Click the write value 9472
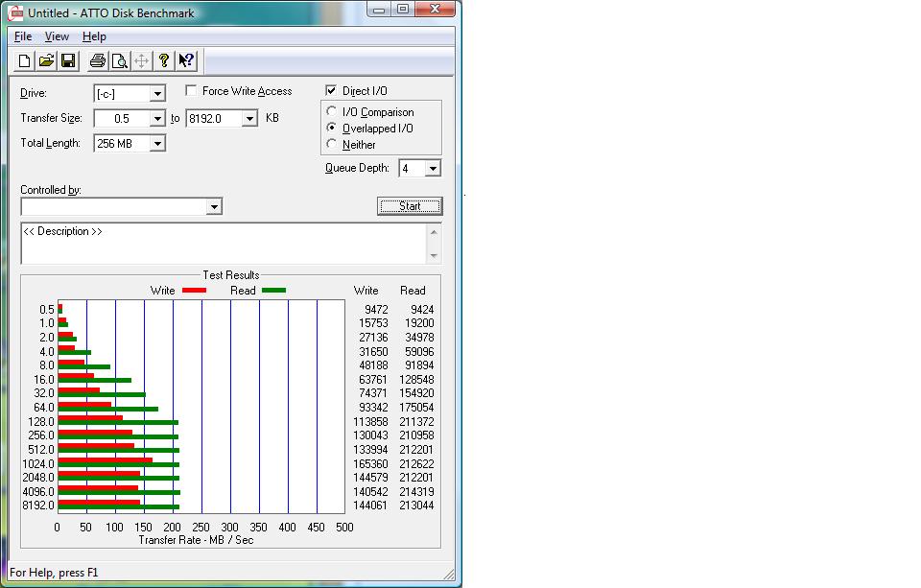Viewport: 921px width, 588px height. [376, 310]
